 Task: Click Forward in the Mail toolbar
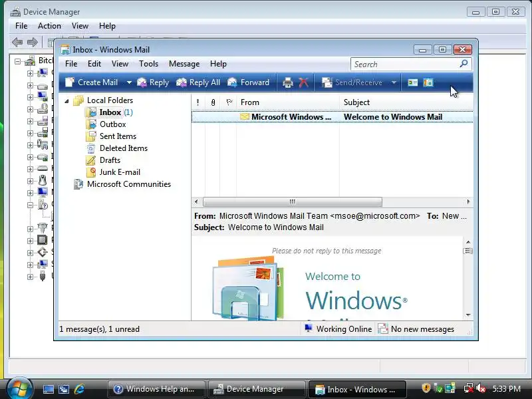click(x=248, y=82)
